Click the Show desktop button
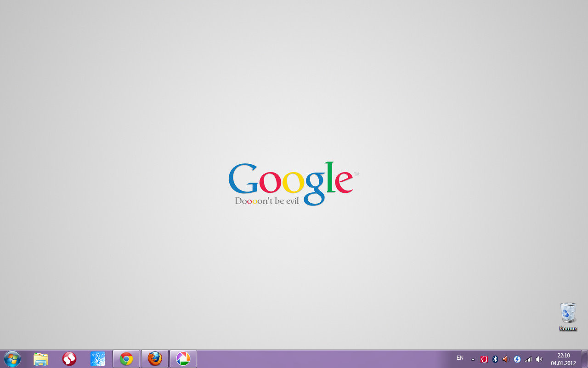The width and height of the screenshot is (588, 368). (x=584, y=359)
